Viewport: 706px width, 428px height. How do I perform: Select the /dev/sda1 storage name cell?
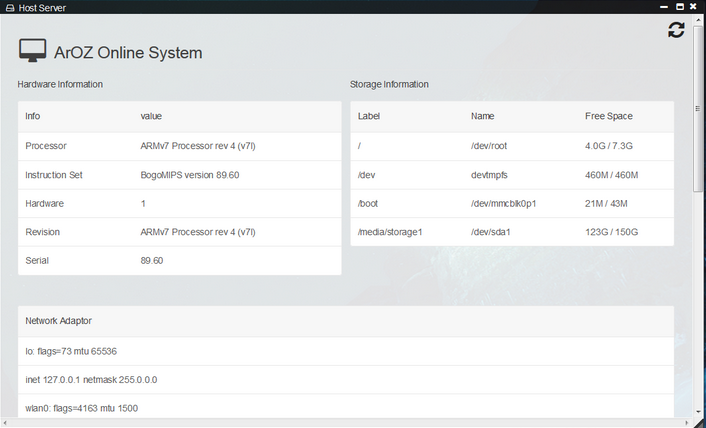coord(490,232)
